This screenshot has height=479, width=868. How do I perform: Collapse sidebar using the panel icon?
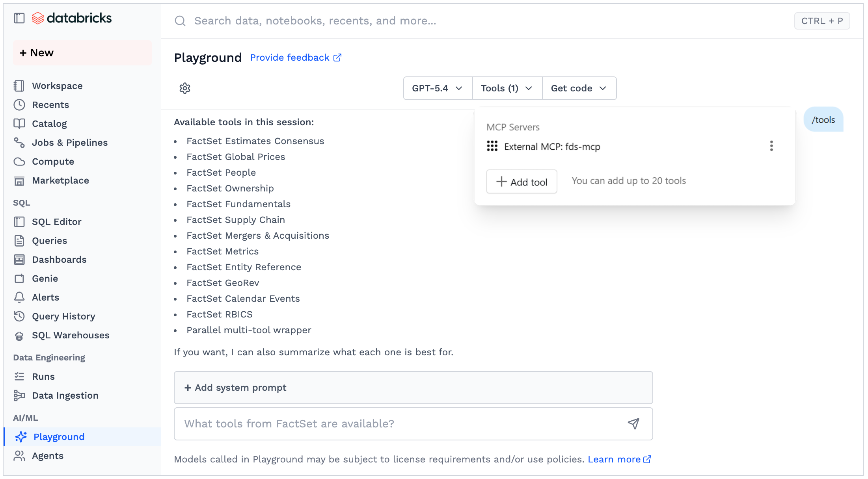point(19,18)
